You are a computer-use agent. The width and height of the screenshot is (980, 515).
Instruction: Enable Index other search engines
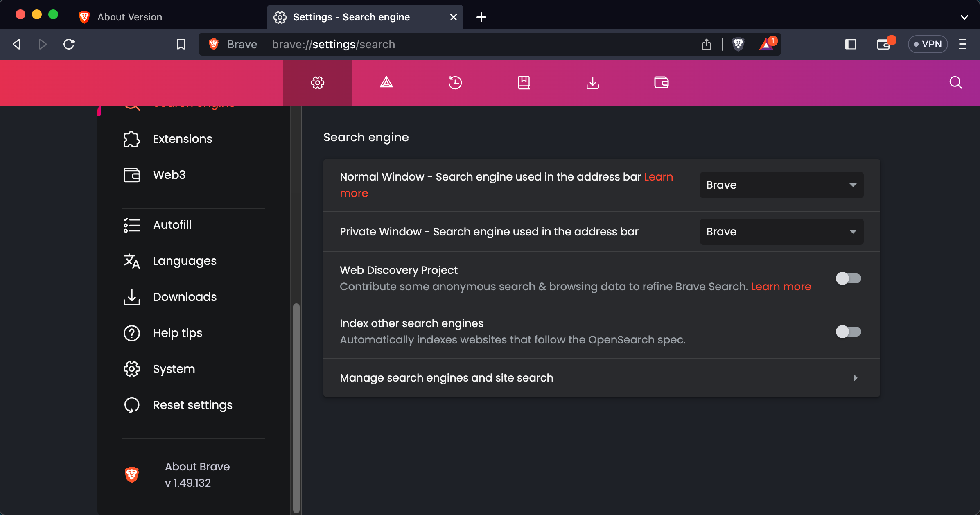coord(848,332)
